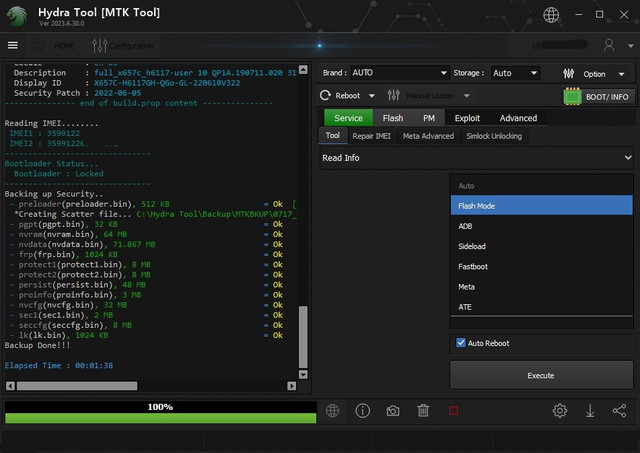Open the globe language icon in title bar

pos(551,15)
